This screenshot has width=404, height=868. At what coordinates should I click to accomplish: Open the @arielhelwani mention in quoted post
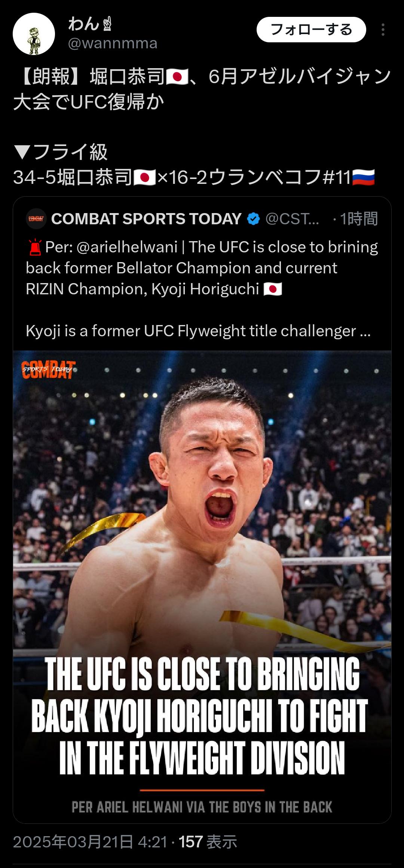click(127, 247)
